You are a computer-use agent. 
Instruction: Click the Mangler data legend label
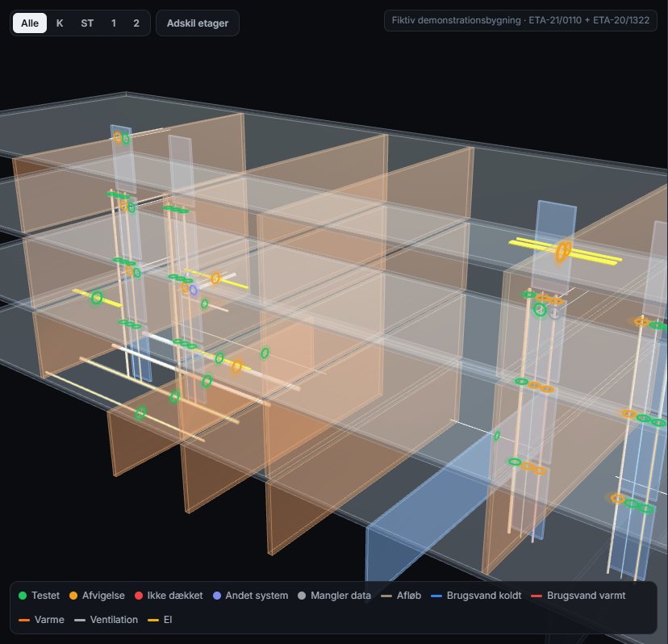coord(340,596)
